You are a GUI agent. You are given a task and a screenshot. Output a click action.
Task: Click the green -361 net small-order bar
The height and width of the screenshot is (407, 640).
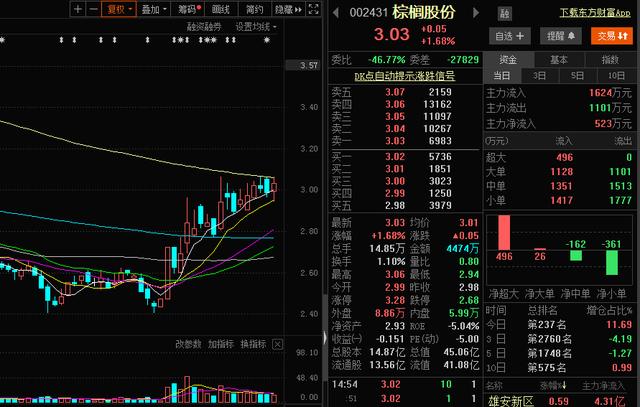point(612,262)
